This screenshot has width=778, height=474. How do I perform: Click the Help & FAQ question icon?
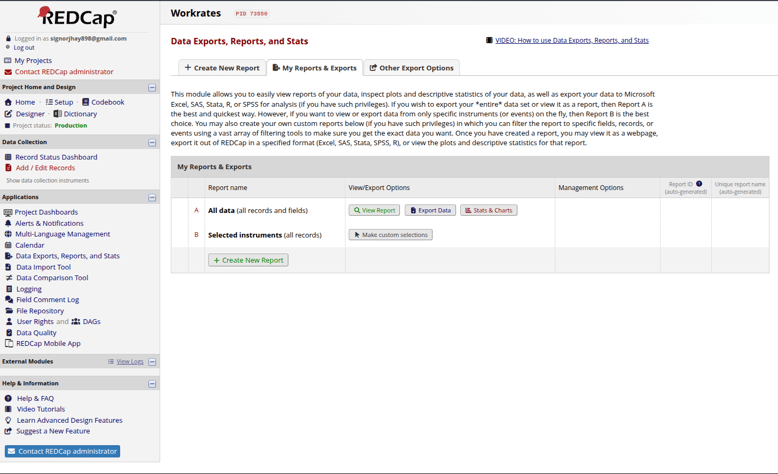(8, 399)
